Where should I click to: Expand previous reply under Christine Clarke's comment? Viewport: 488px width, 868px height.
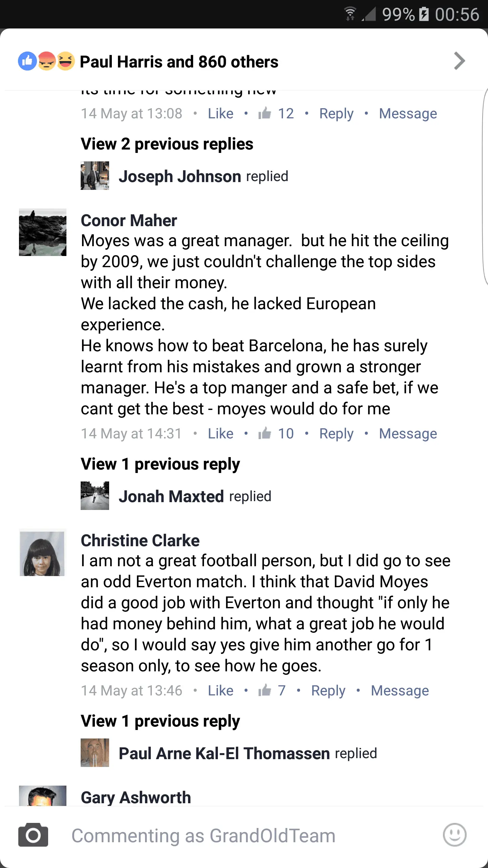coord(160,721)
